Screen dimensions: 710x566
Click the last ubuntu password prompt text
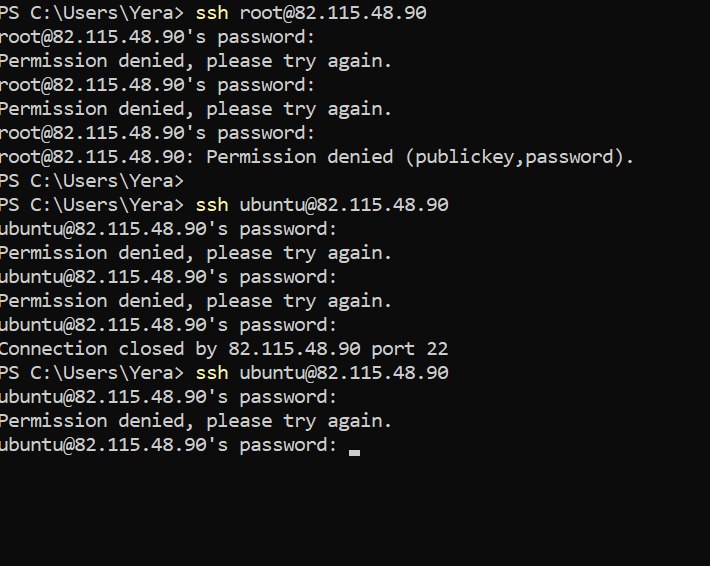point(168,445)
